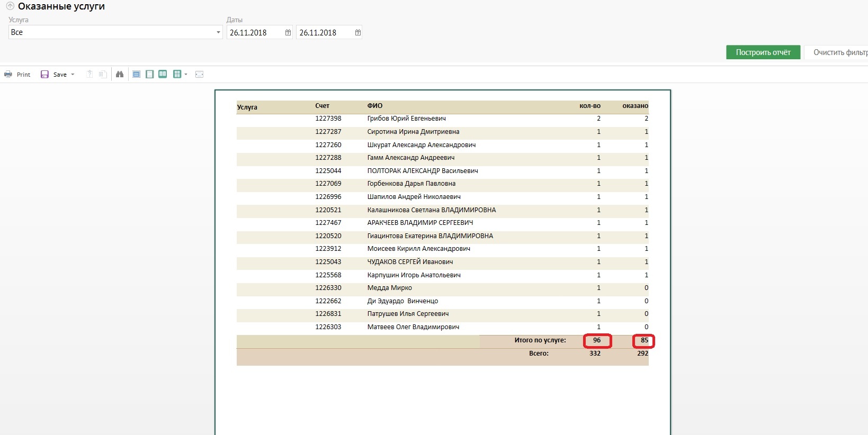The width and height of the screenshot is (868, 435).
Task: Click the Print printer icon
Action: [x=8, y=75]
